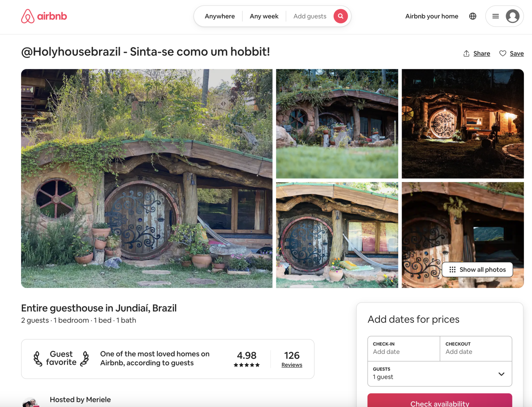Open the 126 Reviews link
The height and width of the screenshot is (407, 532).
click(x=292, y=359)
